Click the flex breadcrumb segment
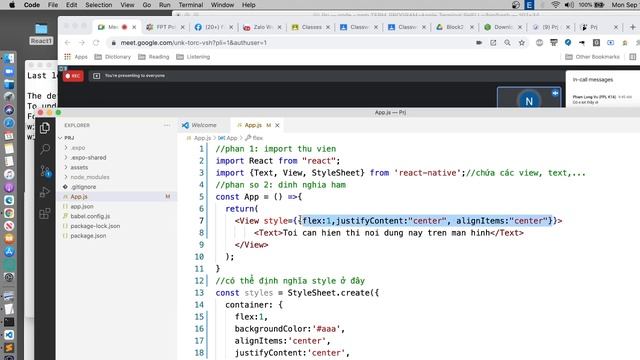 [x=258, y=138]
